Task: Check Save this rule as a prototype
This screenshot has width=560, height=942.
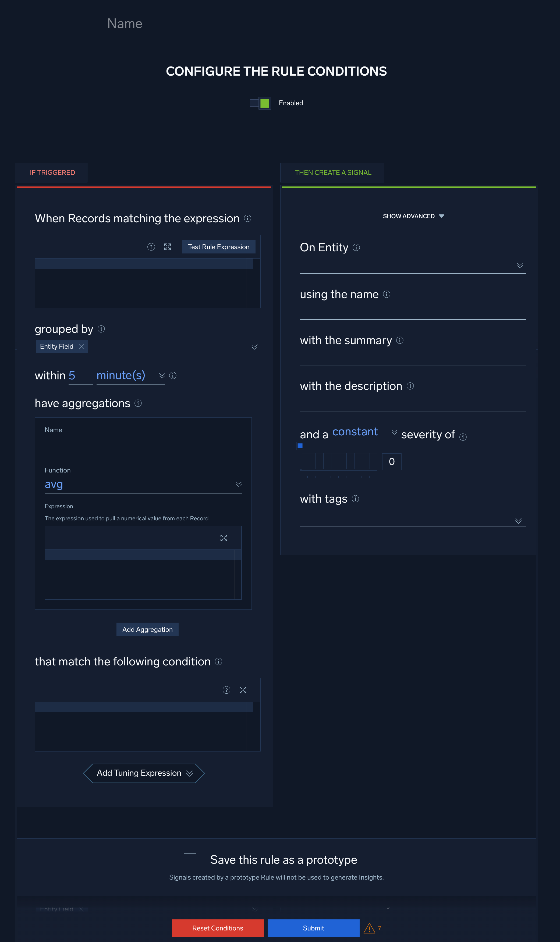Action: tap(190, 860)
